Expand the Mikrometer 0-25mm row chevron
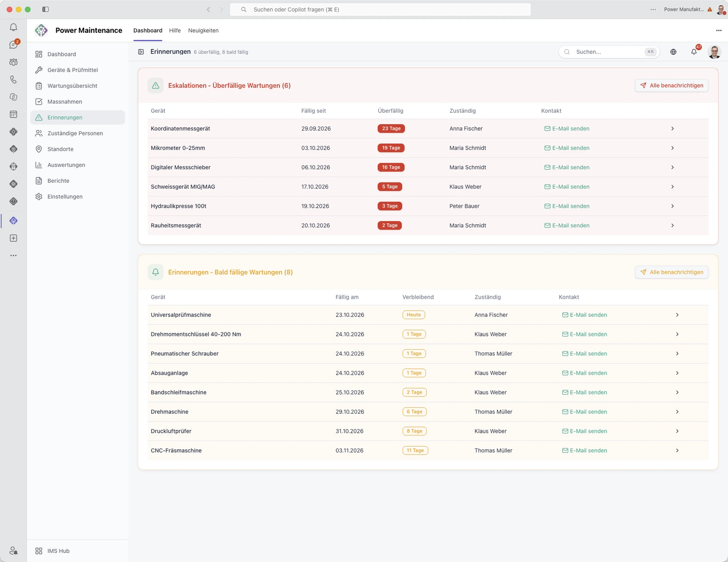 (672, 148)
